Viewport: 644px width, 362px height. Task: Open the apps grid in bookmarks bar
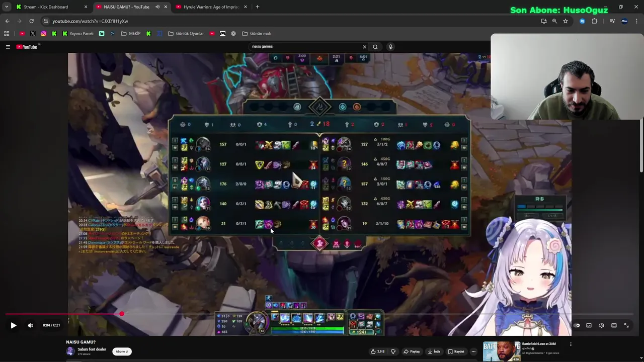[x=7, y=34]
